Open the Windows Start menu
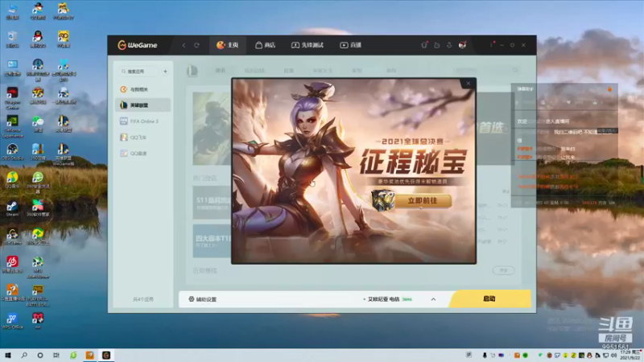 click(8, 355)
